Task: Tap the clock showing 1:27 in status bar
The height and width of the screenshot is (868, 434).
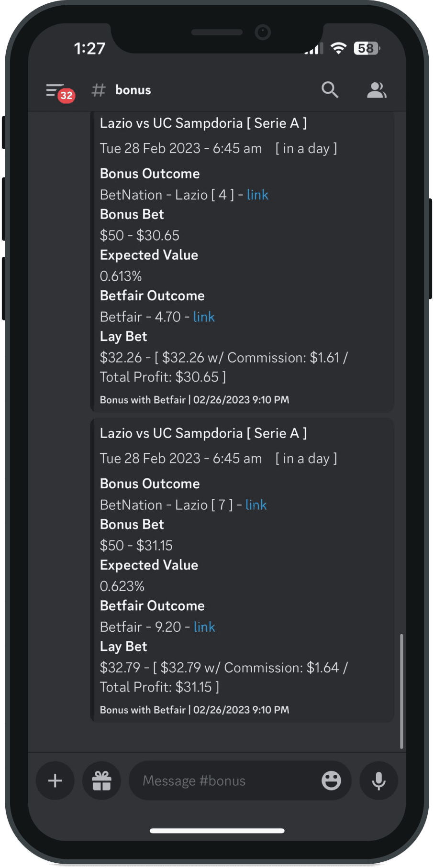Action: click(89, 48)
